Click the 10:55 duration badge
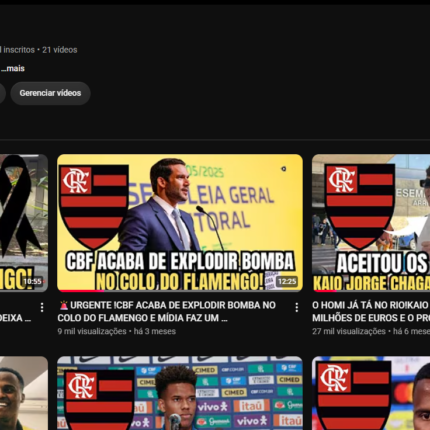 pos(33,281)
